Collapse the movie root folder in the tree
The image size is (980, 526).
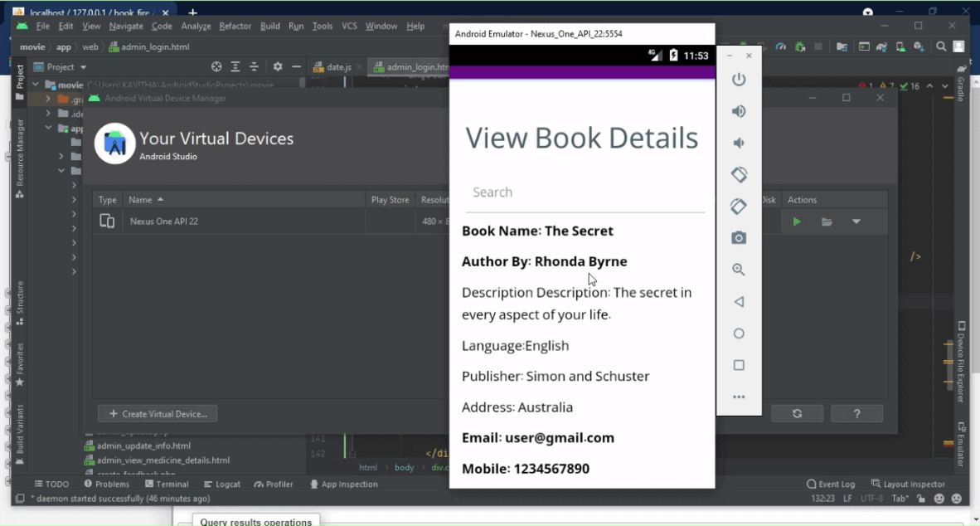click(x=36, y=85)
